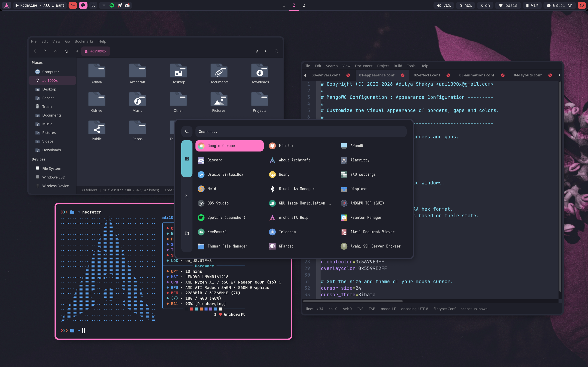Click the pencil edit-path icon in file manager
The width and height of the screenshot is (588, 367).
pos(257,51)
